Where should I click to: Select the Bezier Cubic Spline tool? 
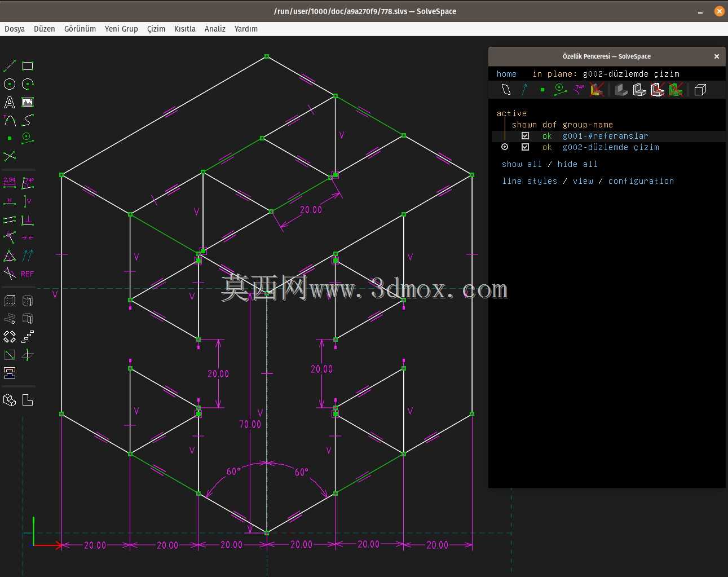point(28,120)
